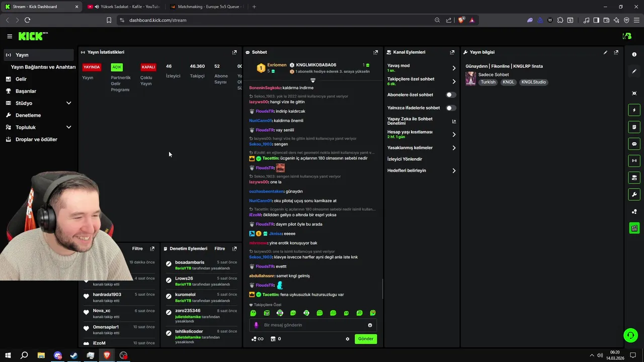The width and height of the screenshot is (644, 362).
Task: Click the green clapperboard icon in the right sidebar
Action: 634,228
